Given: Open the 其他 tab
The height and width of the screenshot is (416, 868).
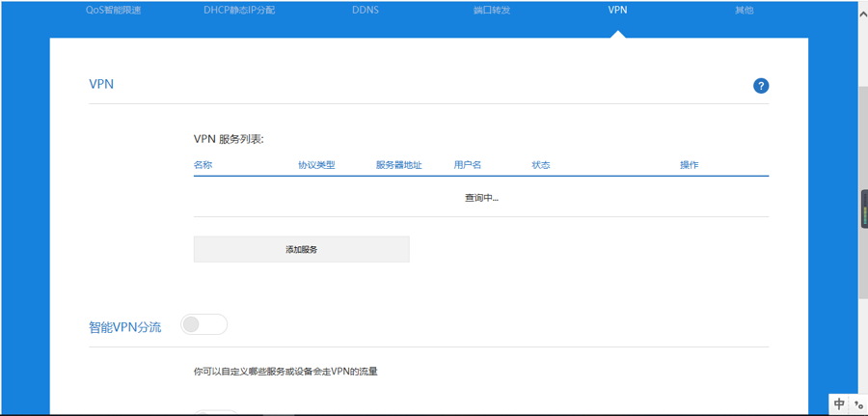Looking at the screenshot, I should coord(744,10).
